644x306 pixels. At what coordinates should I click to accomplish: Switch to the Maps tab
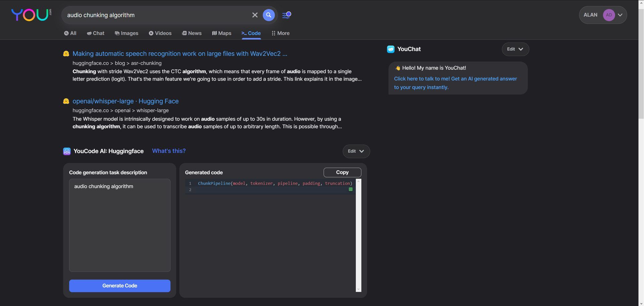[222, 33]
